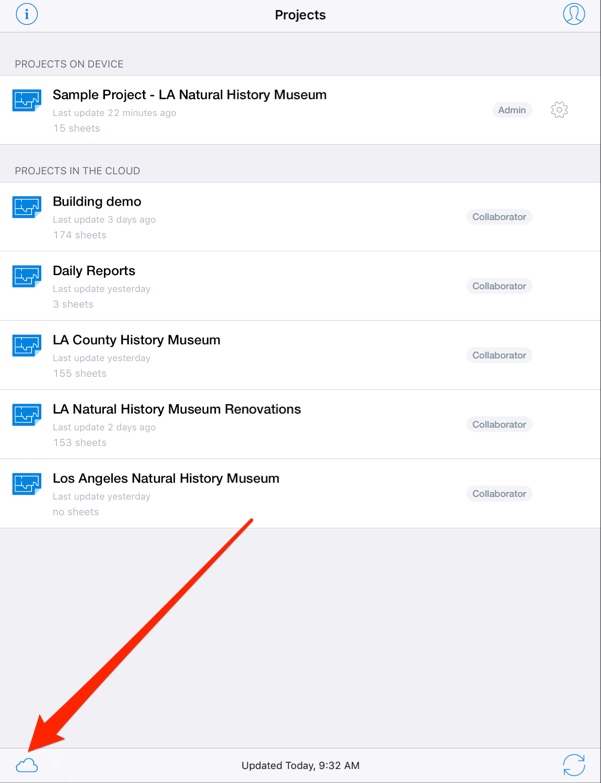The height and width of the screenshot is (783, 601).
Task: Click the '3 sheets' text
Action: (73, 304)
